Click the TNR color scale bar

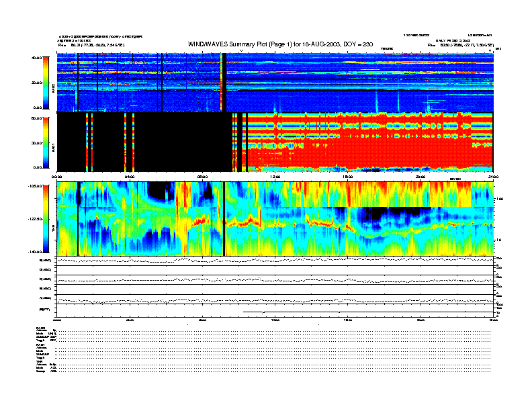coord(46,219)
